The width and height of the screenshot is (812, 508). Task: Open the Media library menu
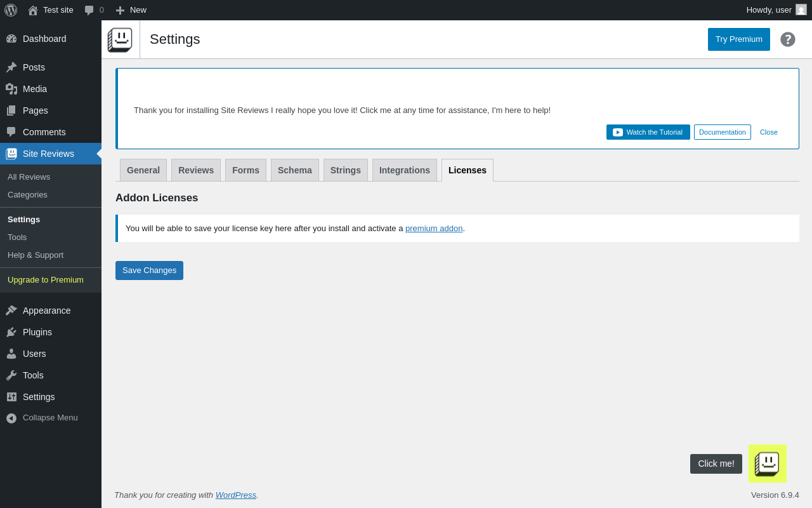35,89
